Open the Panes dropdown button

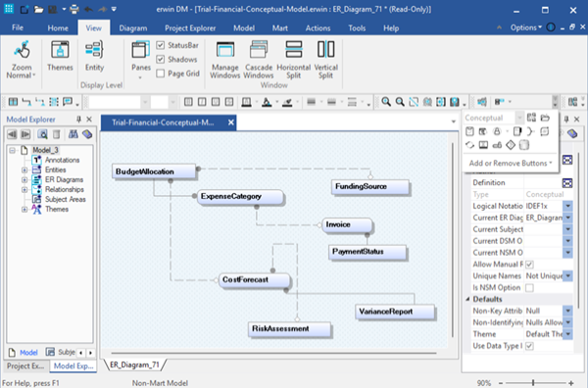pos(140,60)
